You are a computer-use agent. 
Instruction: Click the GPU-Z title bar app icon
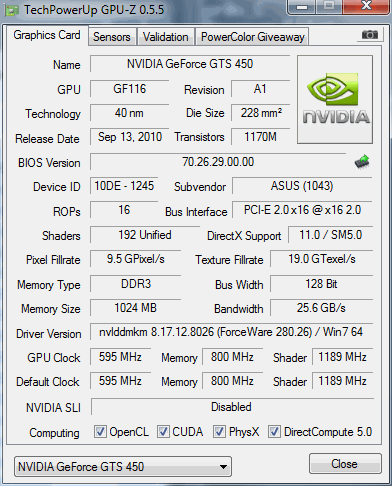pos(12,10)
